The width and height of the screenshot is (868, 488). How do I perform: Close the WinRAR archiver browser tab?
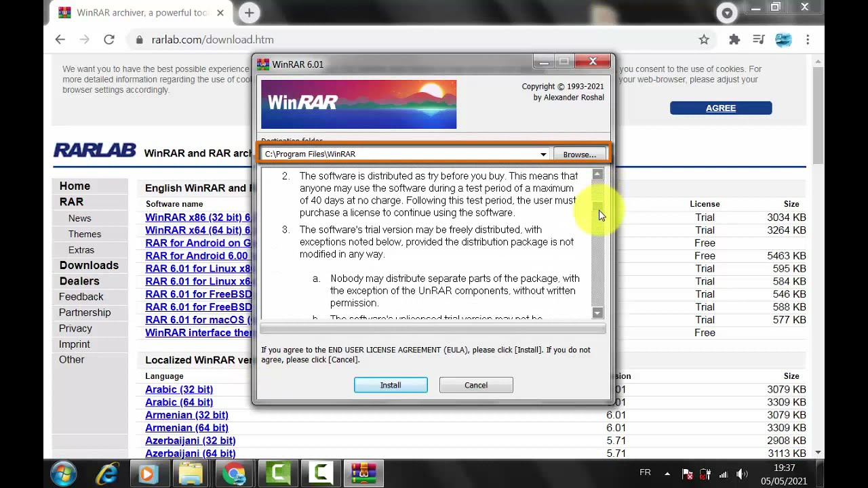(x=220, y=12)
